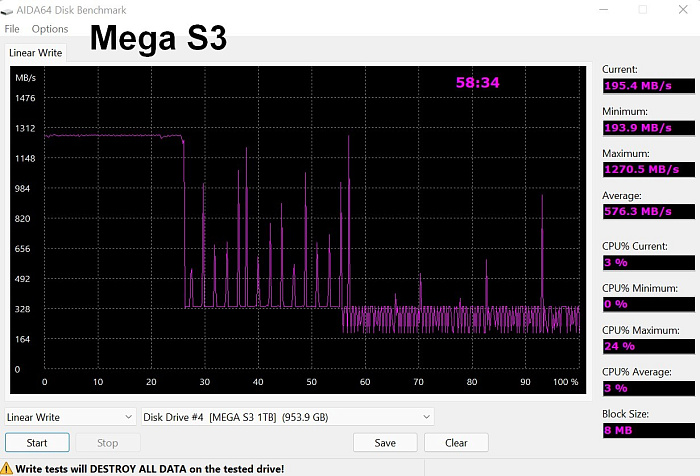Click the Maximum speed value 1270.5 MB/s
Screen dimensions: 700x476
[649, 170]
